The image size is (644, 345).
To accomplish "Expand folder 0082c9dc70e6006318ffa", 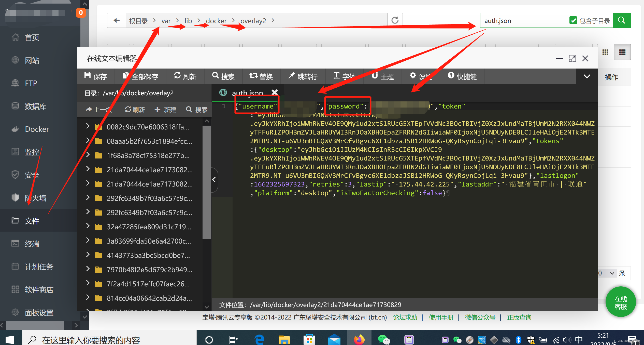I will 88,127.
